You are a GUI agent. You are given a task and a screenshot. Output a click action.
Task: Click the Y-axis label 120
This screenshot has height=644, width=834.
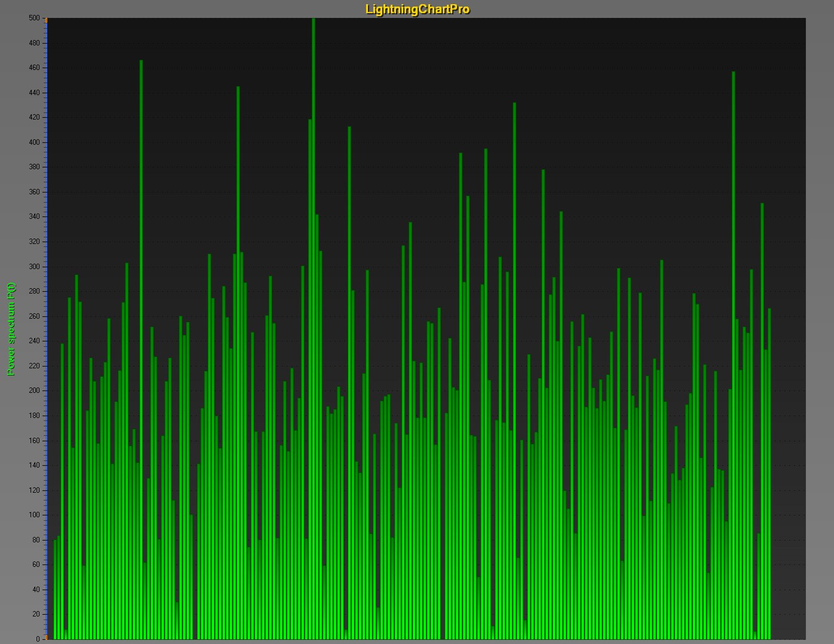[x=34, y=490]
